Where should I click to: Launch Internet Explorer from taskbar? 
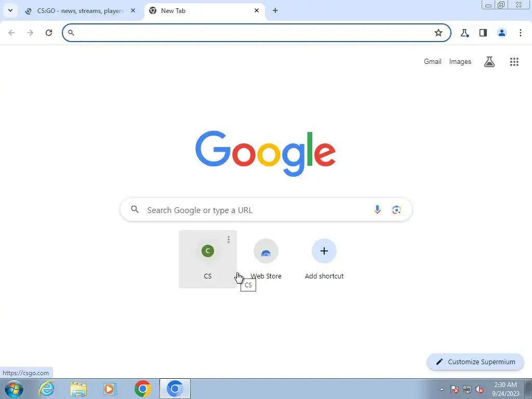pos(46,389)
